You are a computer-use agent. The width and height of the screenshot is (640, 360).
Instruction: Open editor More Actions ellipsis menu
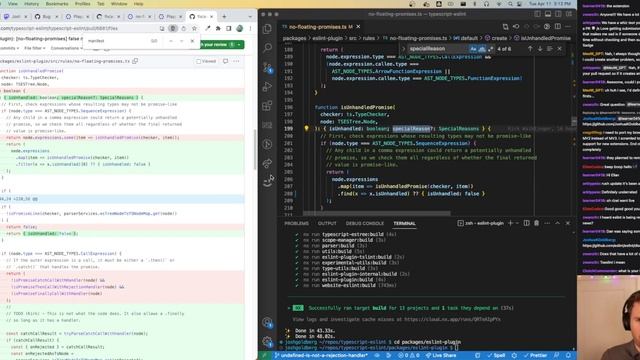(568, 27)
